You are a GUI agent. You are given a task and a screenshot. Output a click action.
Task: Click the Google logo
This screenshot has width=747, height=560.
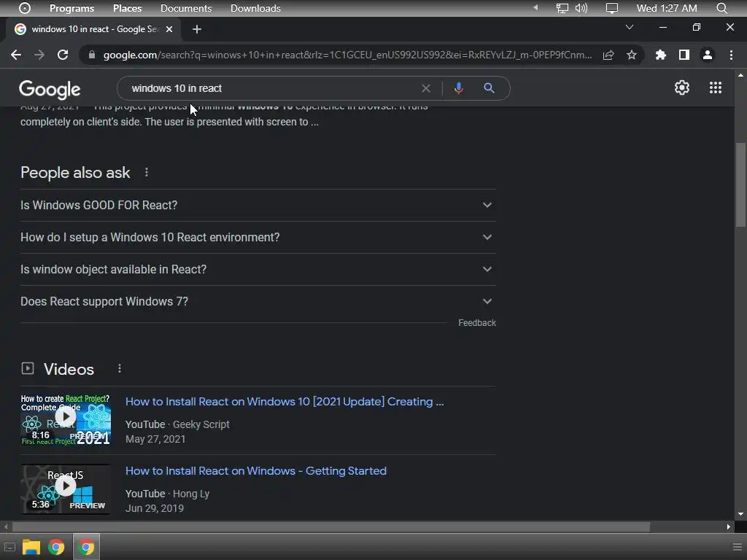50,89
